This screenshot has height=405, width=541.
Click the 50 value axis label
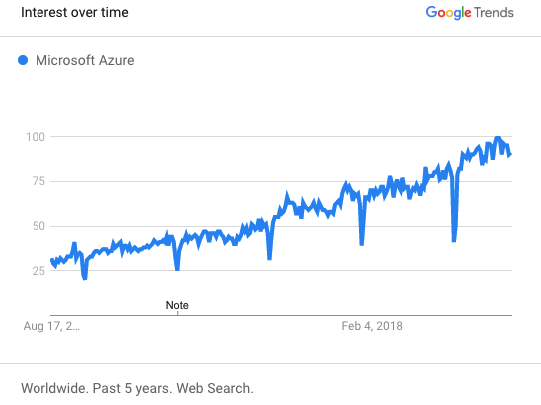pos(39,226)
